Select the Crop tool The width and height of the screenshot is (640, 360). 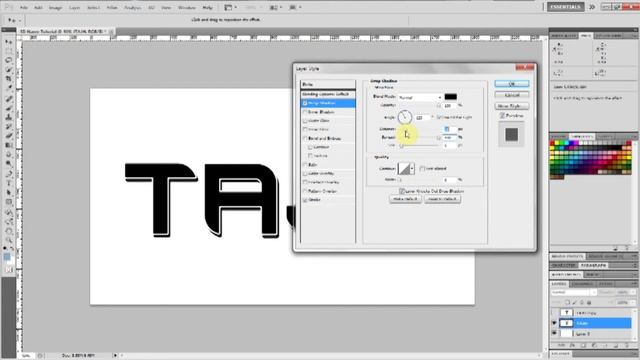click(x=8, y=78)
